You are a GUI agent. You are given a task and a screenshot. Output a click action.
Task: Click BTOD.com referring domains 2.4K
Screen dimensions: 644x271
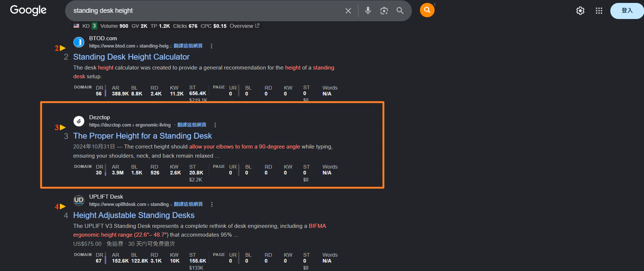pyautogui.click(x=156, y=94)
